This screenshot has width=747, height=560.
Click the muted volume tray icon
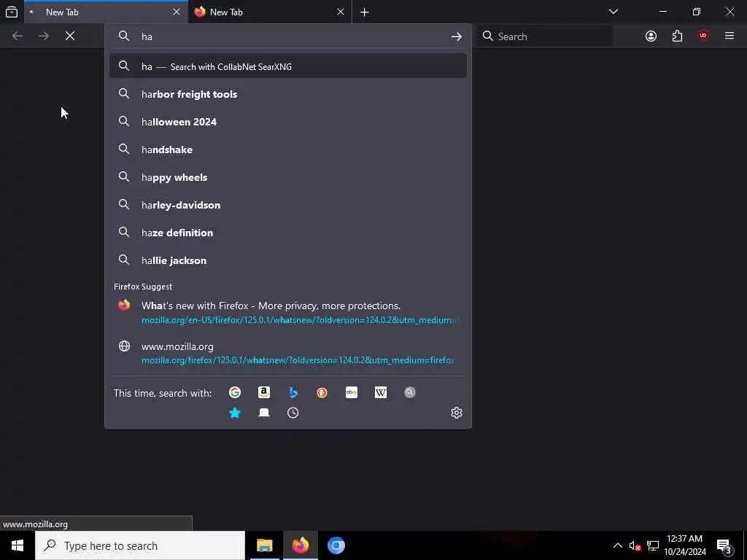tap(635, 545)
